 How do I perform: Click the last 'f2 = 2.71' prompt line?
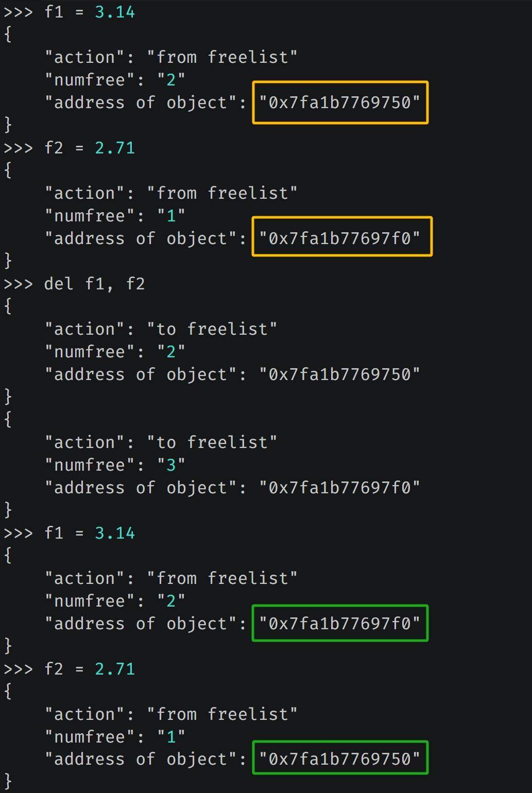70,669
